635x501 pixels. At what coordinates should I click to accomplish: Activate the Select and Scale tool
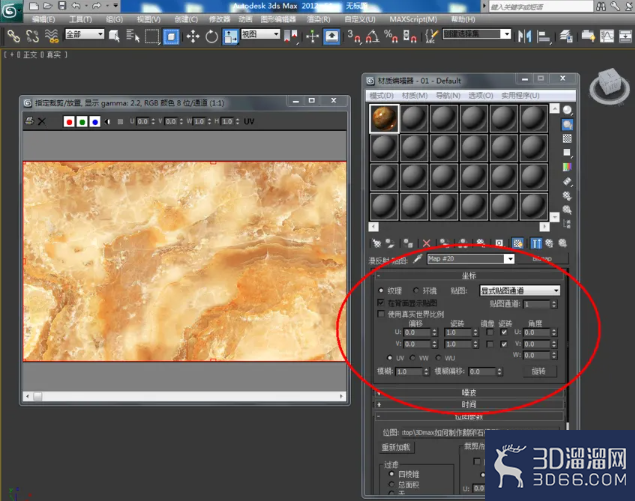230,37
